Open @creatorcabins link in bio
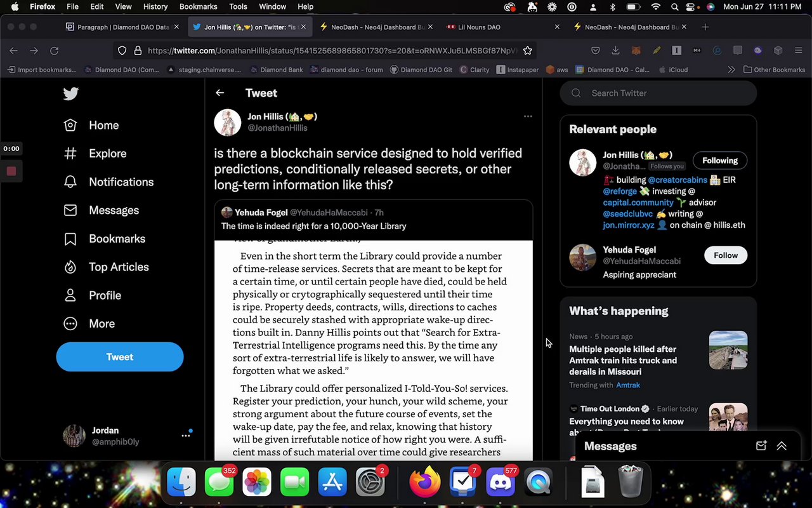The image size is (812, 508). point(677,180)
